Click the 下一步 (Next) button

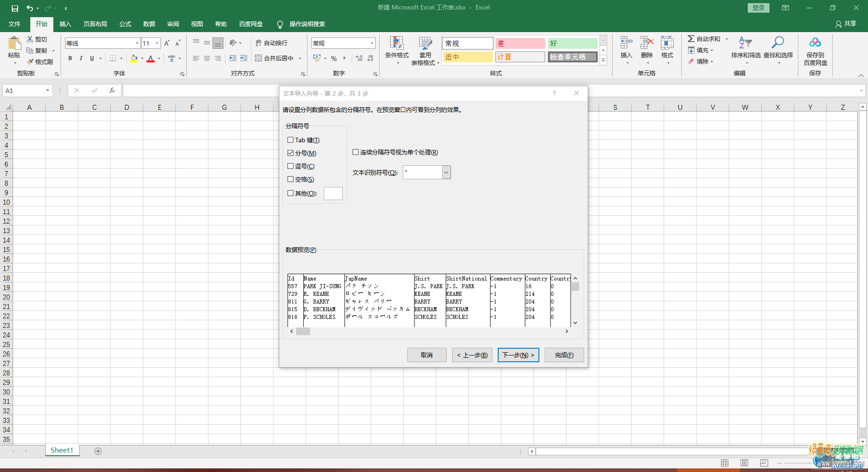519,355
